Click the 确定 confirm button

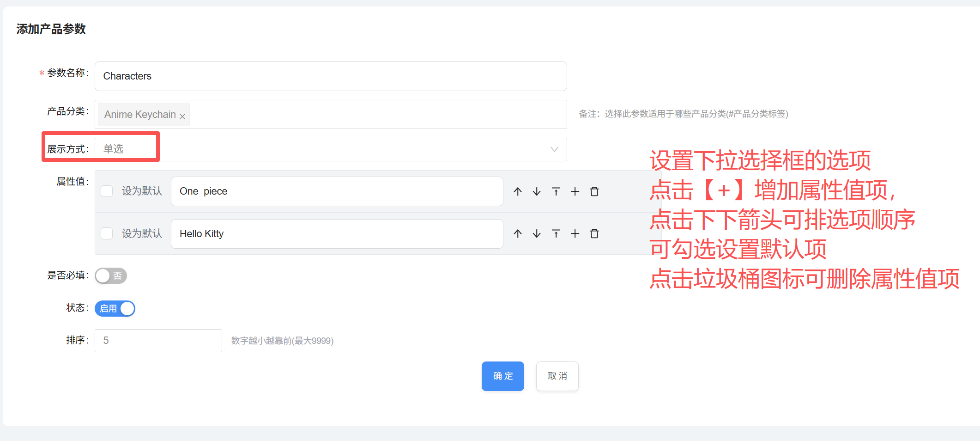(502, 376)
